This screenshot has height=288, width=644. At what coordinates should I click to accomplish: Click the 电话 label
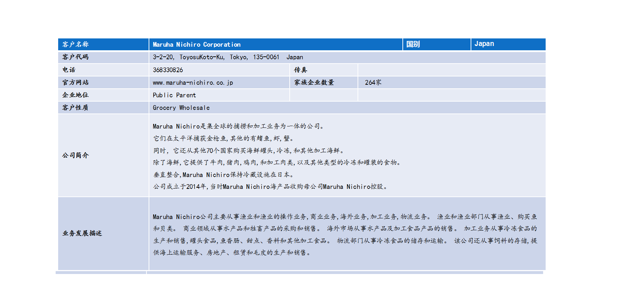69,70
